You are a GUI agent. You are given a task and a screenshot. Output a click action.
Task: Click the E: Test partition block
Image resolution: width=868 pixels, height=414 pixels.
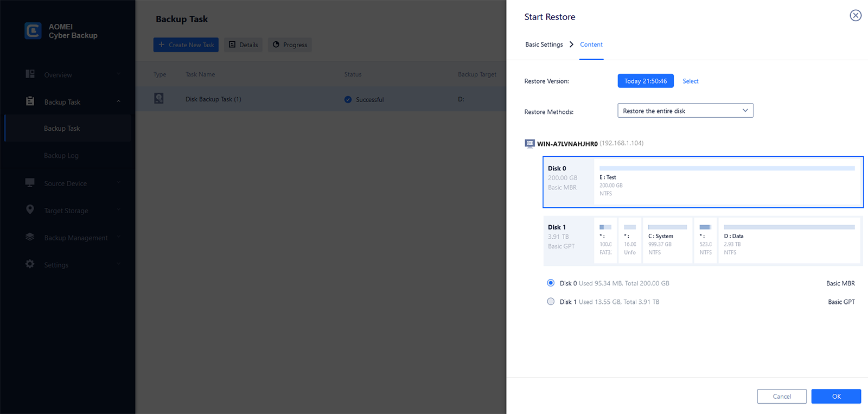click(x=727, y=182)
